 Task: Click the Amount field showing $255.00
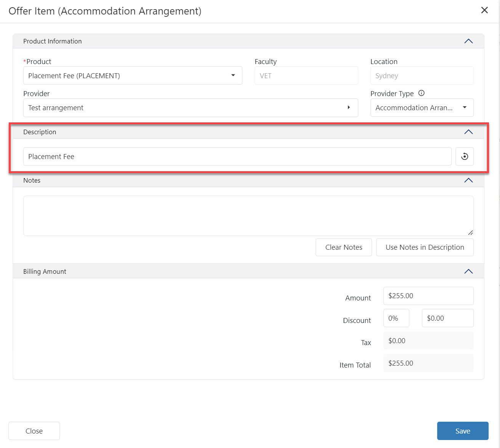tap(428, 296)
